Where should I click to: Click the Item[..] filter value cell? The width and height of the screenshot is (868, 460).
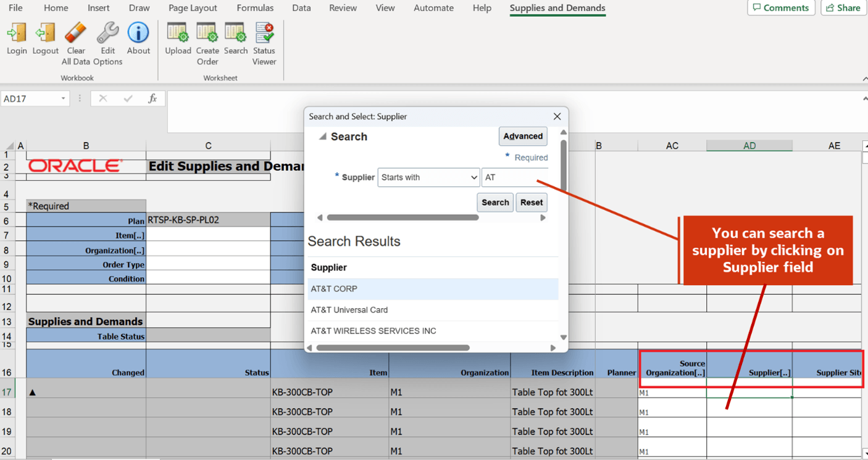208,235
